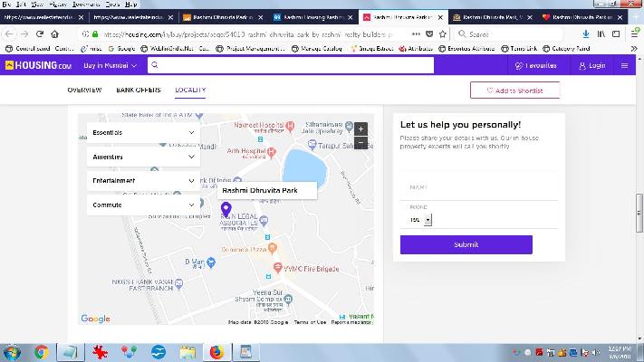Click the Submit button
This screenshot has width=644, height=362.
coord(466,244)
